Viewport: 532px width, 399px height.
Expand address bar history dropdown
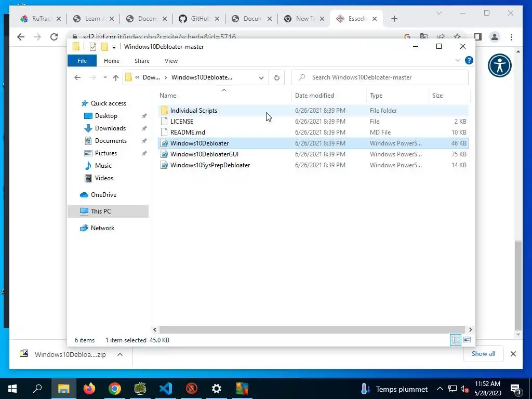(261, 78)
